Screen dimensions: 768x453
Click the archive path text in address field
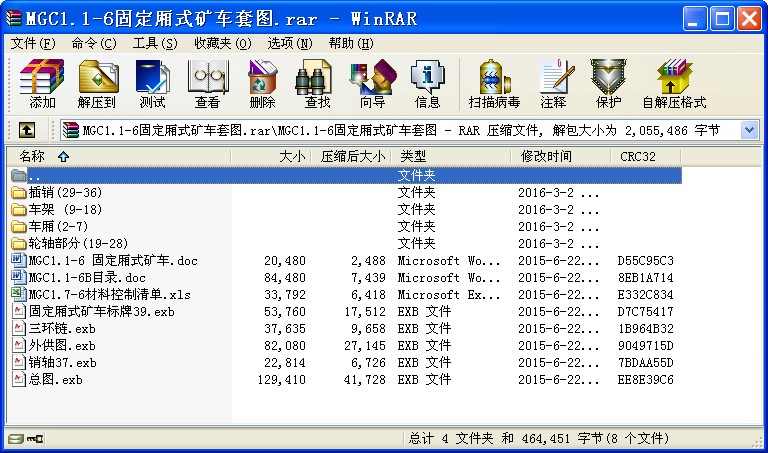pos(401,130)
